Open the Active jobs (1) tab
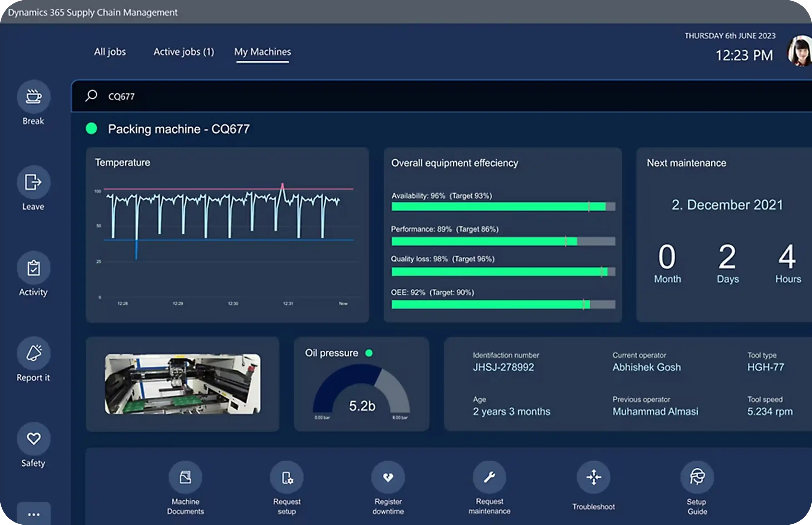 coord(184,52)
